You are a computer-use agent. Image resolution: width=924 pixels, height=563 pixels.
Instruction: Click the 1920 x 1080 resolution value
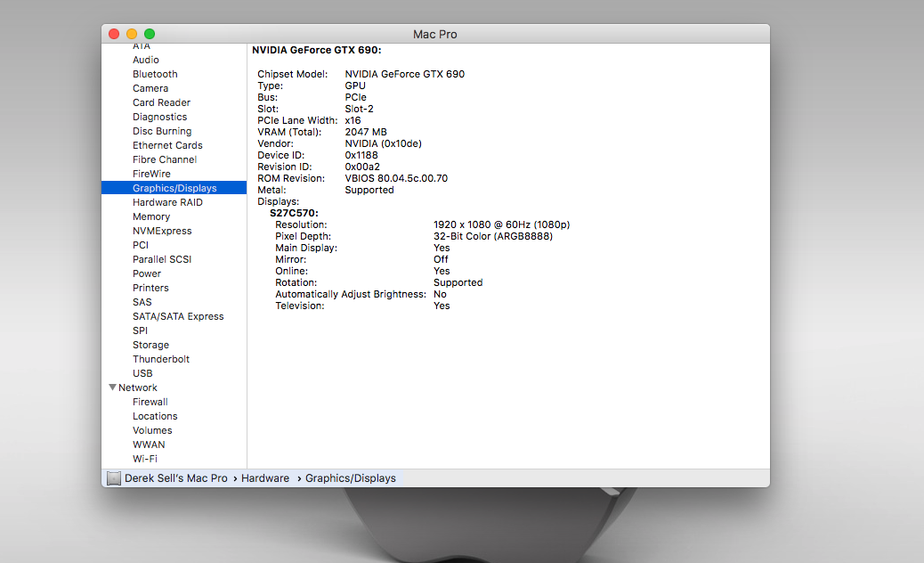click(x=501, y=224)
